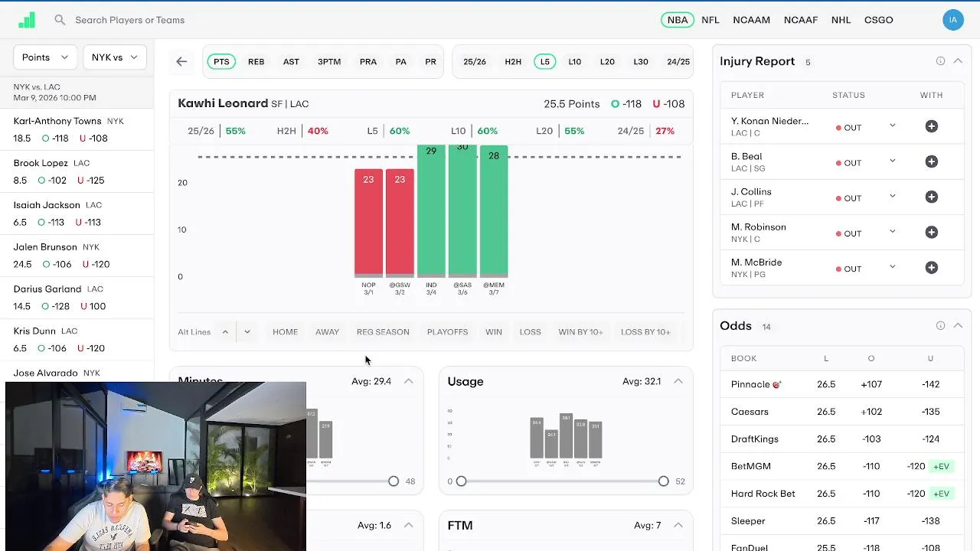Open Kris Dunn player row
The image size is (980, 551).
[77, 340]
